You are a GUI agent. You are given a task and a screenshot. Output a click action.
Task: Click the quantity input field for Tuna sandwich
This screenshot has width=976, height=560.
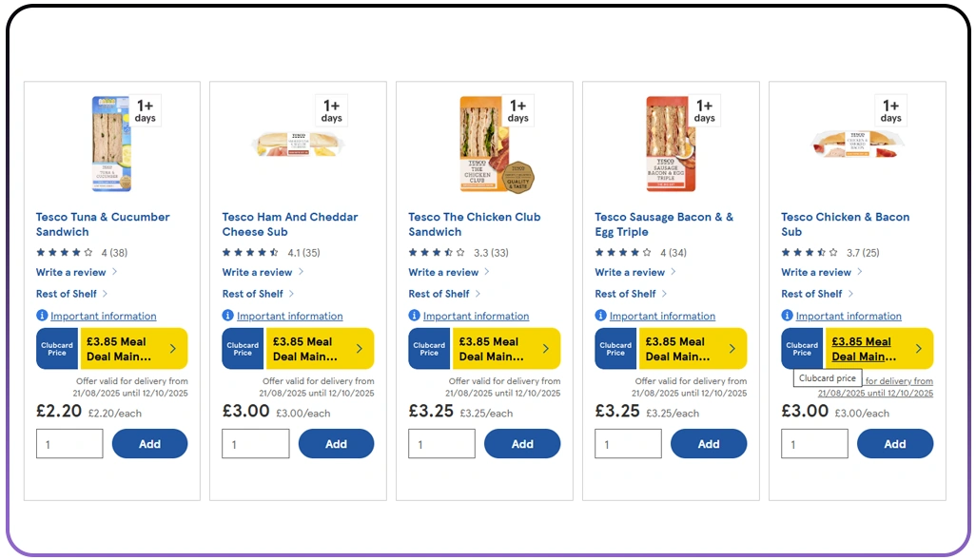68,443
